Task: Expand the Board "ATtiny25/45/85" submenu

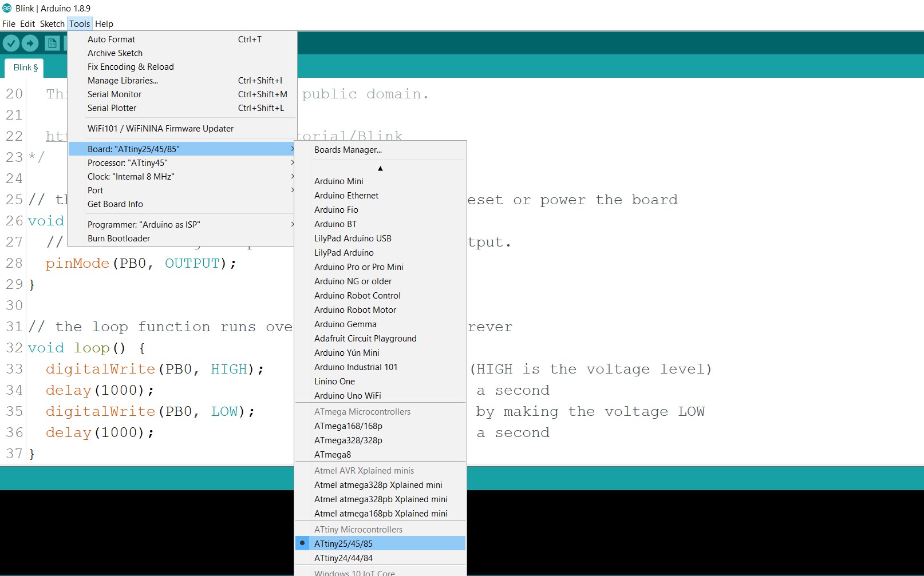Action: (182, 149)
